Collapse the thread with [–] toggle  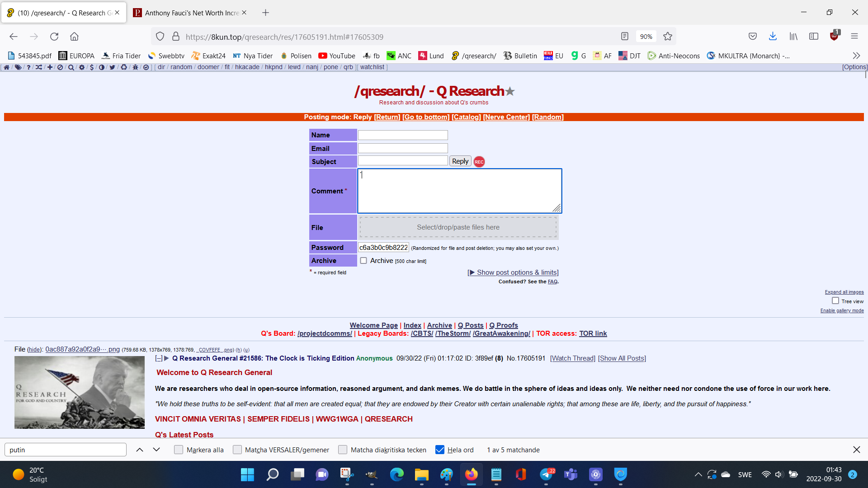click(159, 359)
